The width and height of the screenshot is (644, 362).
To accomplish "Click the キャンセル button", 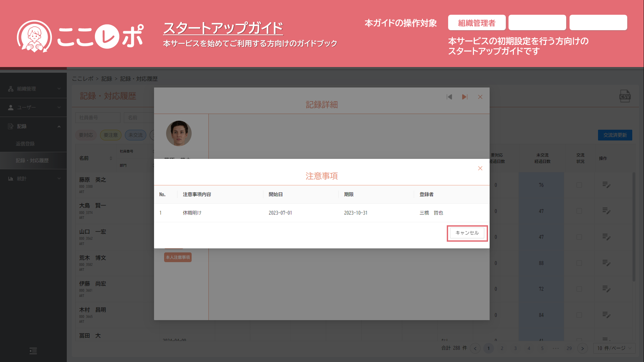I will click(467, 233).
